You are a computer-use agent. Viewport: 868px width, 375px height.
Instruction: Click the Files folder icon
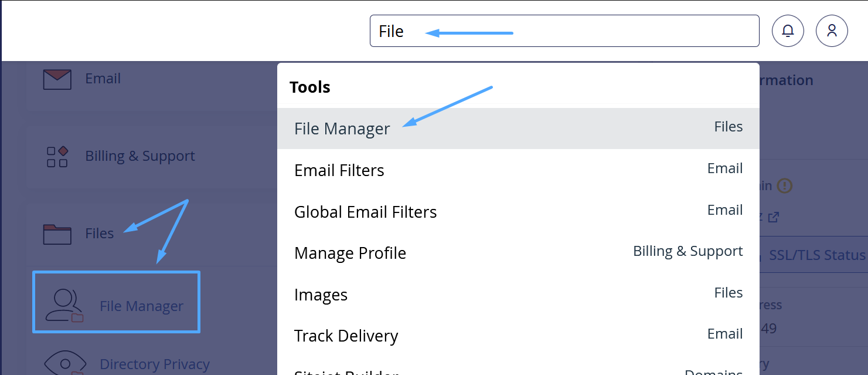click(57, 234)
